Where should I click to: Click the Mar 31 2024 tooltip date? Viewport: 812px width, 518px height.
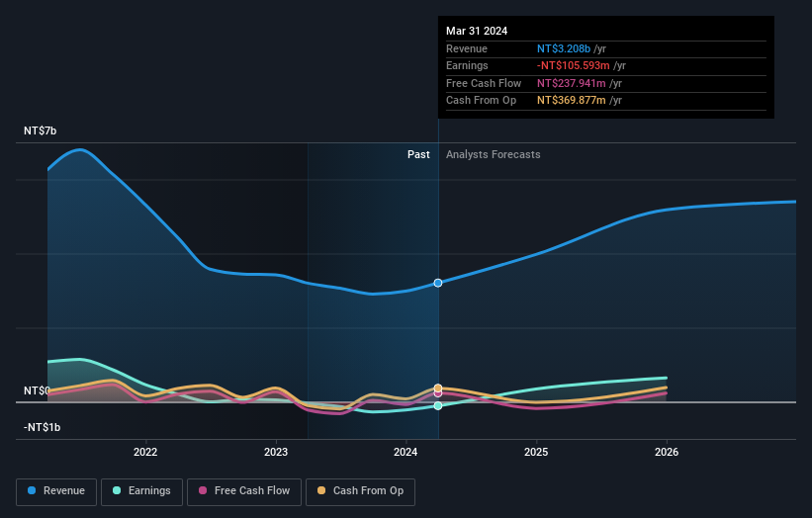click(477, 31)
